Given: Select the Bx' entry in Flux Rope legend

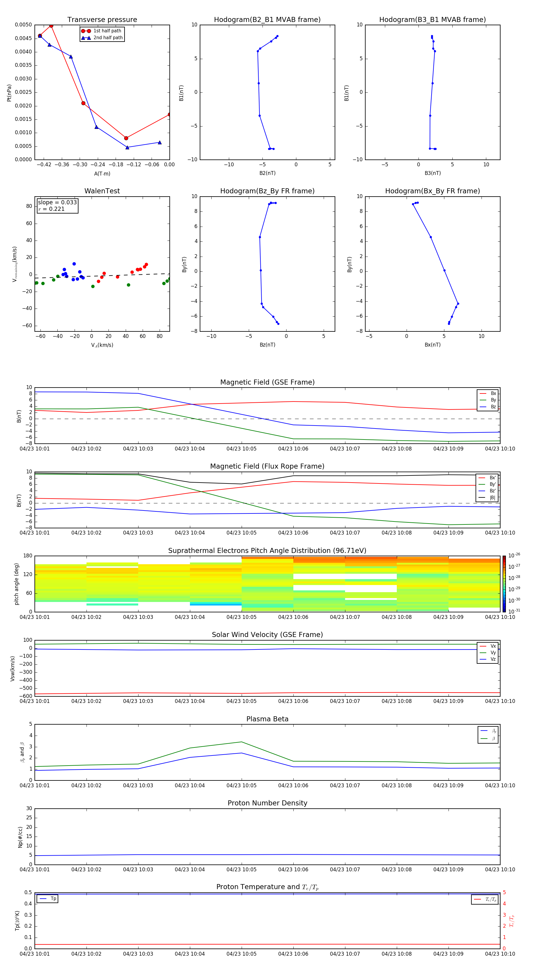Looking at the screenshot, I should click(487, 478).
